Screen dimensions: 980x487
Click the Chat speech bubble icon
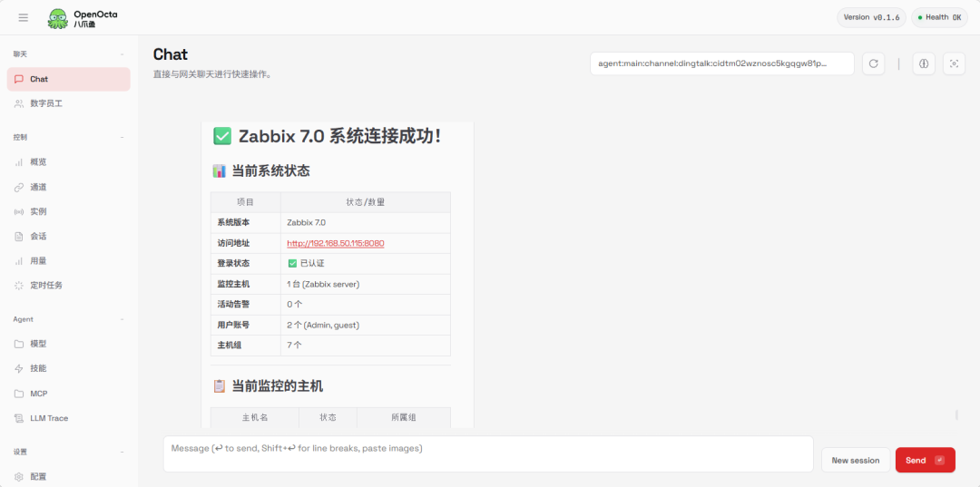point(19,79)
